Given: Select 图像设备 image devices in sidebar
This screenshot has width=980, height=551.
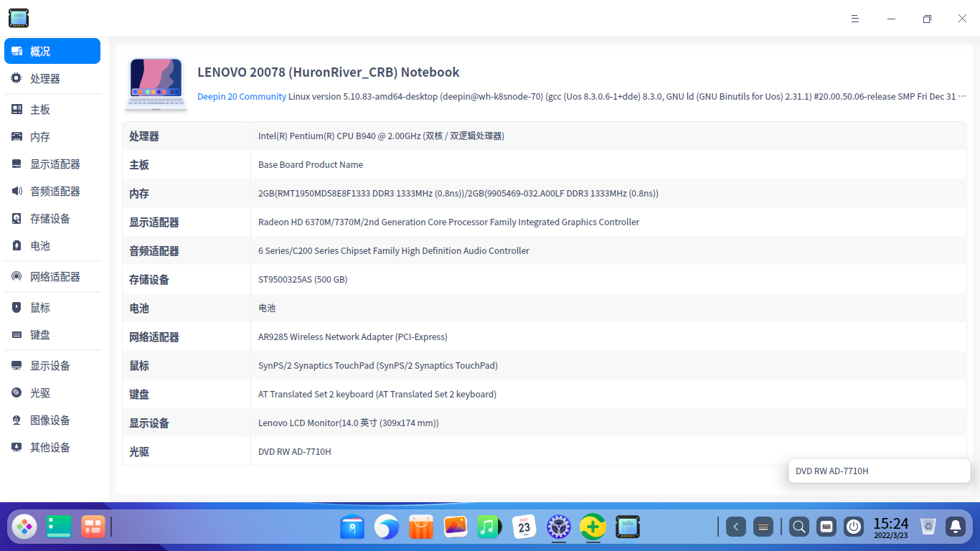Looking at the screenshot, I should (x=52, y=420).
